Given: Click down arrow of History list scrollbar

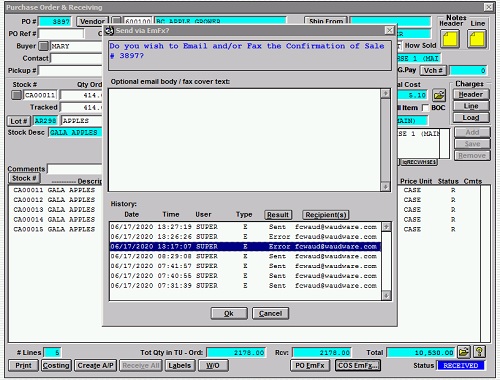Looking at the screenshot, I should click(x=386, y=295).
